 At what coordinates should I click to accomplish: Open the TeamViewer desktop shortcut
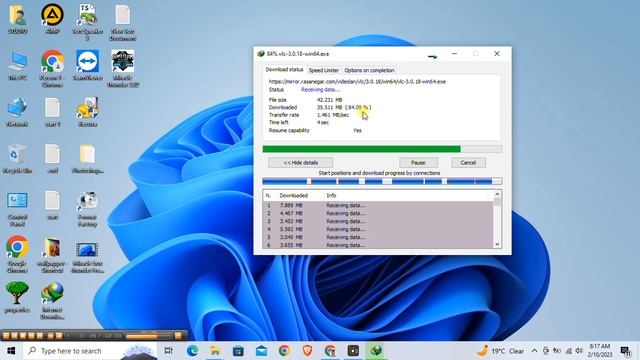87,65
